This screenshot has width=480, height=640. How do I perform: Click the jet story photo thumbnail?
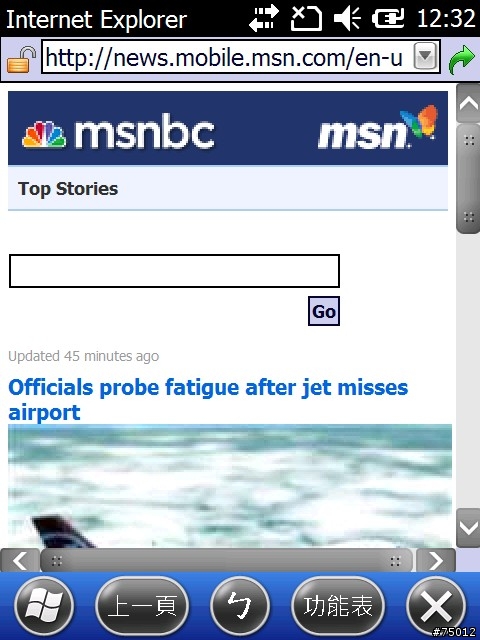coord(230,486)
